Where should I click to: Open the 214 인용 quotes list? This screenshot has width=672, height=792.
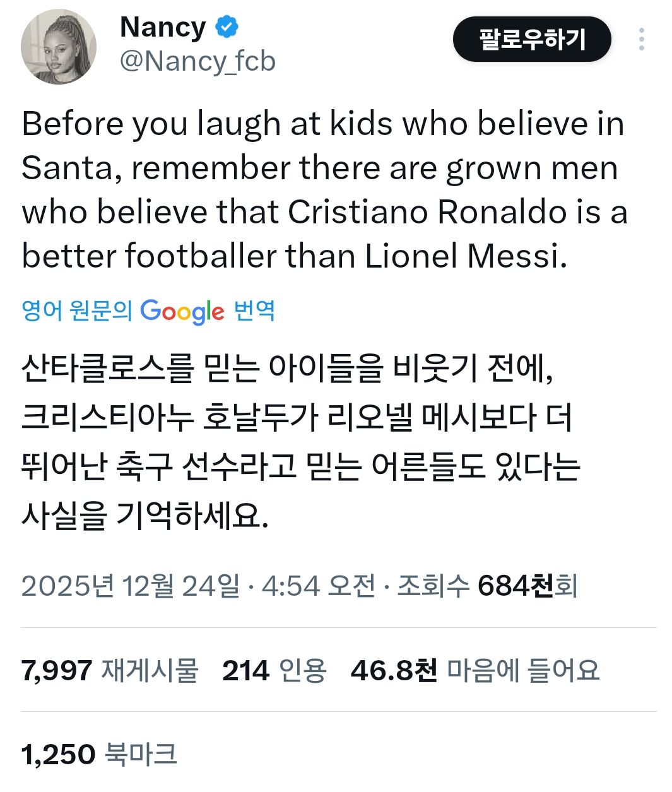(274, 670)
